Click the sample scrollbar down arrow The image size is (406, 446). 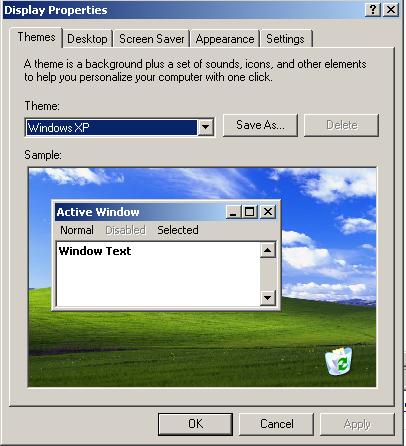coord(268,297)
